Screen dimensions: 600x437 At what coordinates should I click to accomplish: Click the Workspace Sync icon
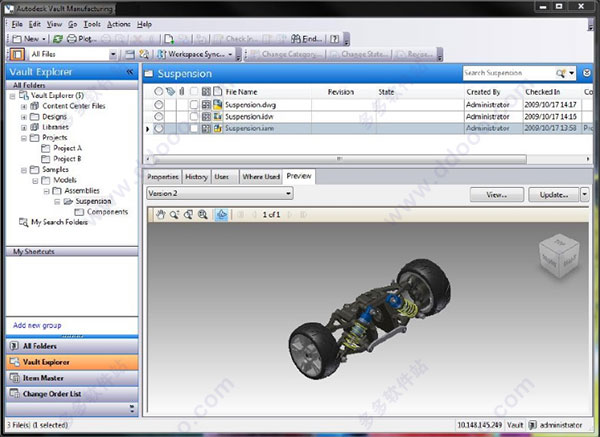tap(162, 54)
